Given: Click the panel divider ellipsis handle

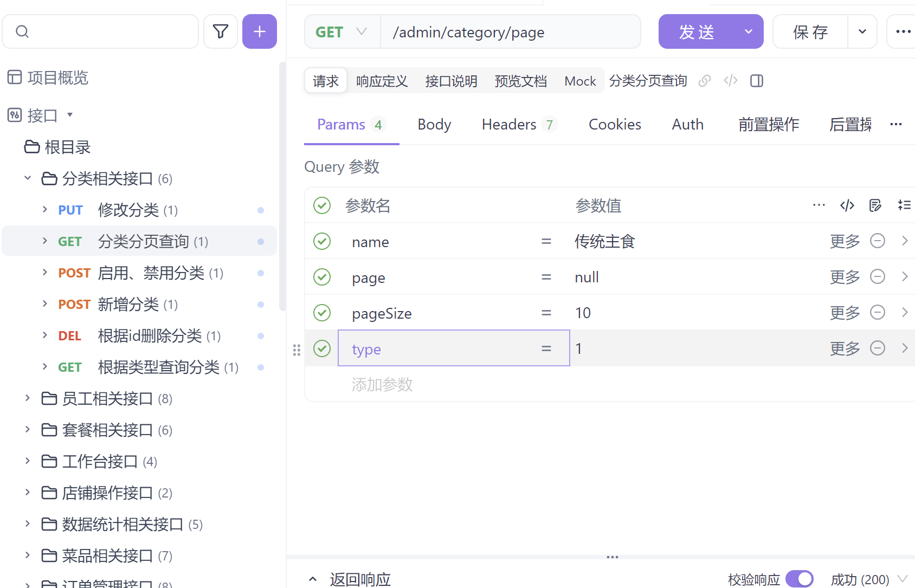Looking at the screenshot, I should [x=613, y=557].
